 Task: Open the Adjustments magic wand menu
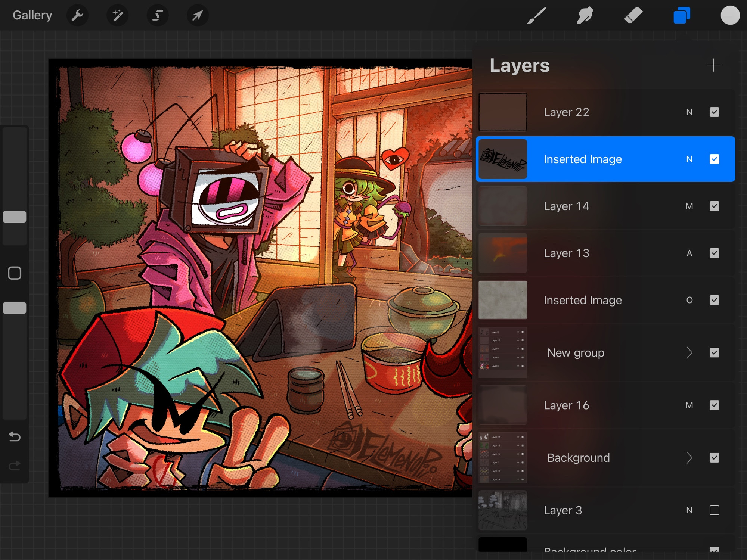(x=118, y=15)
